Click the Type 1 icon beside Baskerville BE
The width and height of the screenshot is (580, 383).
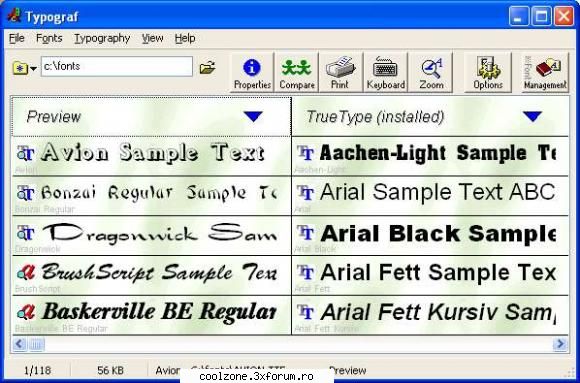point(26,312)
